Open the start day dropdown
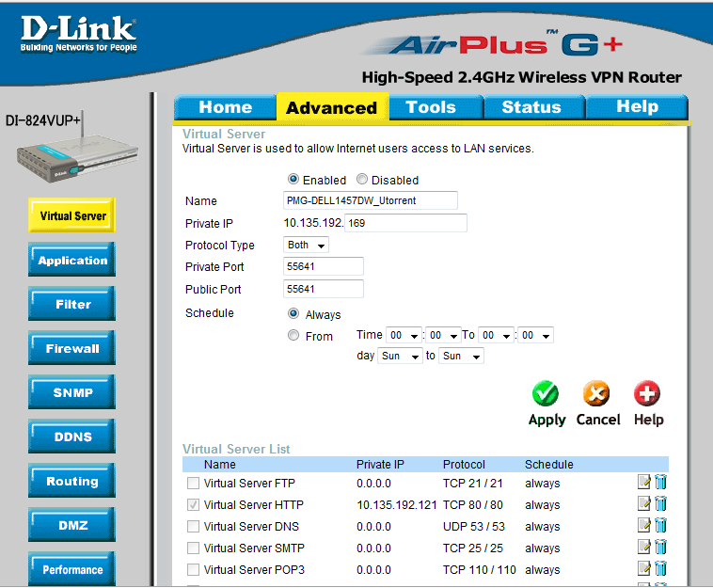This screenshot has width=713, height=588. (400, 356)
